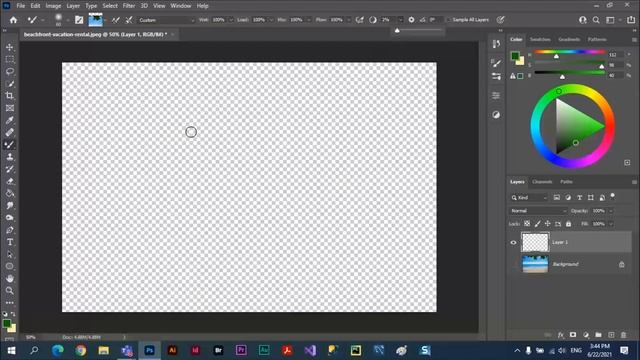
Task: Select the Zoom tool
Action: 10,291
